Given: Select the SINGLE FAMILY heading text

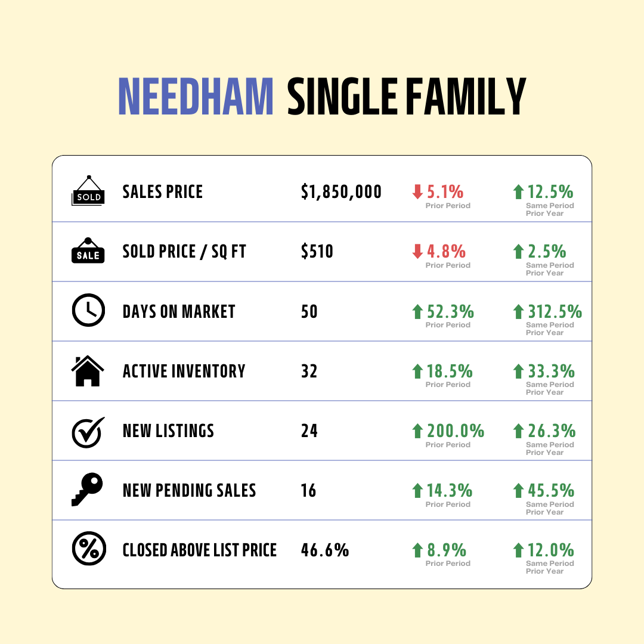Looking at the screenshot, I should click(407, 97).
